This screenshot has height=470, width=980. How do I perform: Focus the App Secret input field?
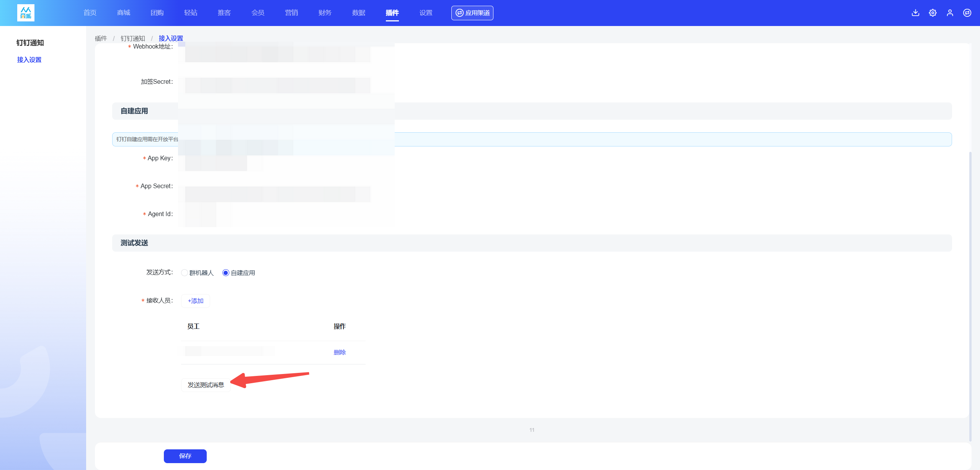click(278, 194)
